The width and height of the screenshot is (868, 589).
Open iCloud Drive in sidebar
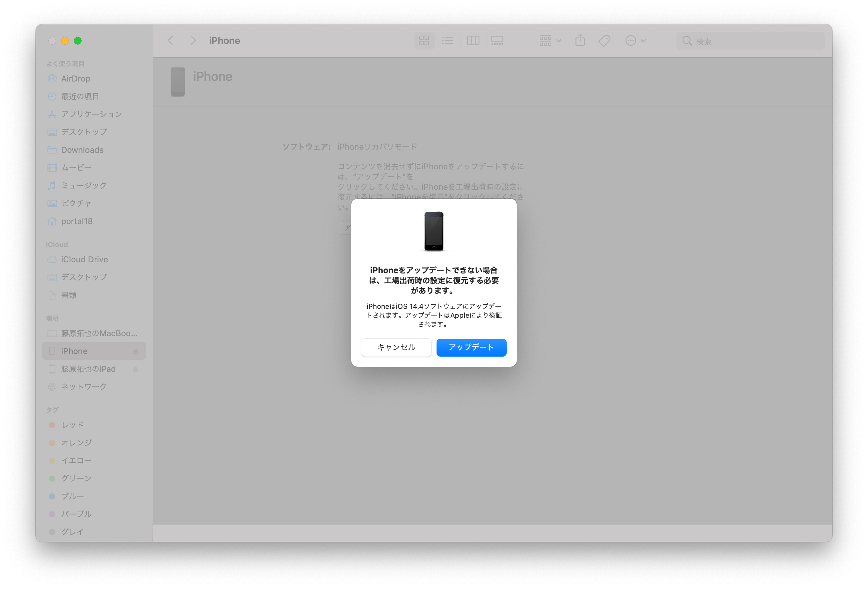coord(84,259)
